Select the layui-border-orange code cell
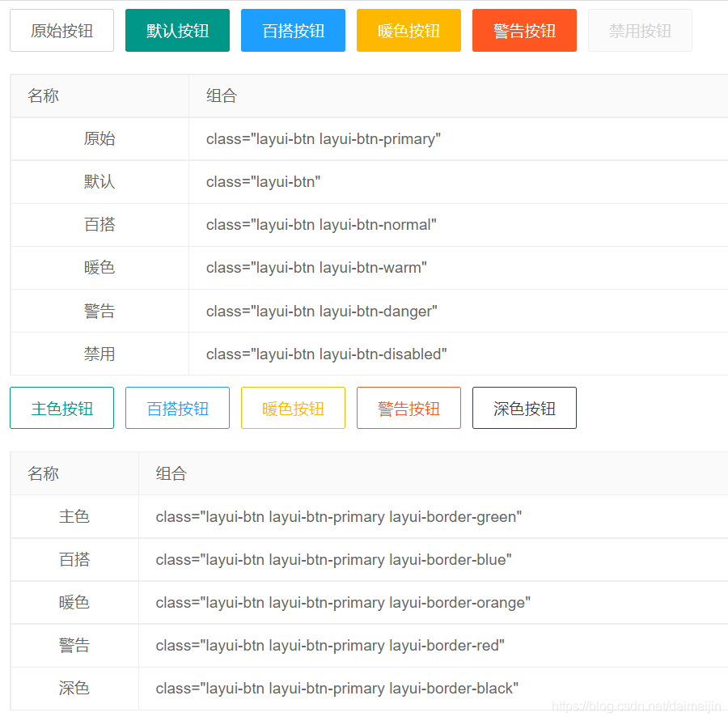 (x=343, y=603)
